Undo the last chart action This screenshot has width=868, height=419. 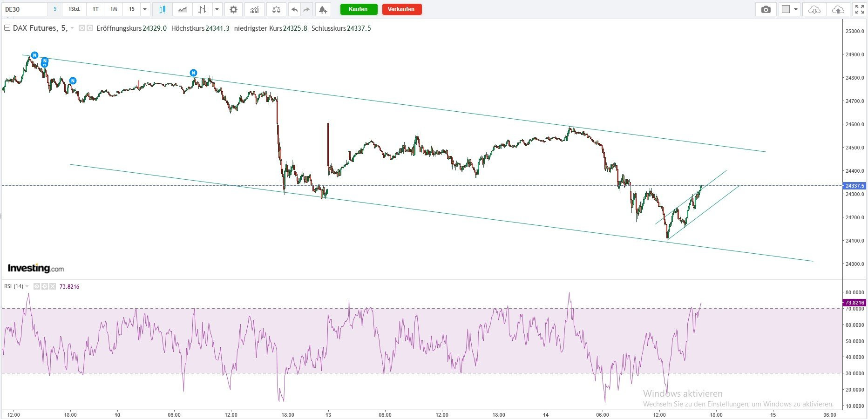(294, 9)
